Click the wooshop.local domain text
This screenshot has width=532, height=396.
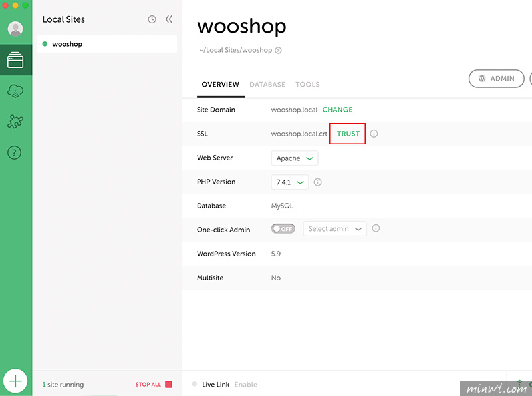coord(294,110)
